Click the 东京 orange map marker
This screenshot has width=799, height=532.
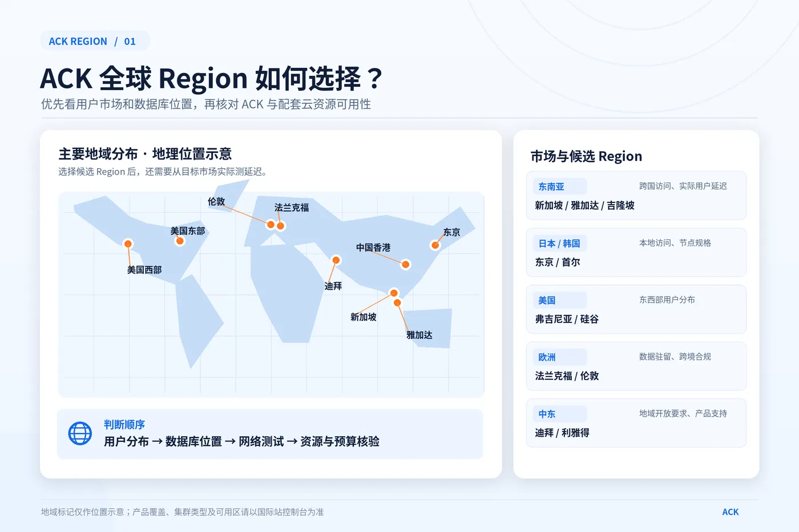[x=435, y=245]
